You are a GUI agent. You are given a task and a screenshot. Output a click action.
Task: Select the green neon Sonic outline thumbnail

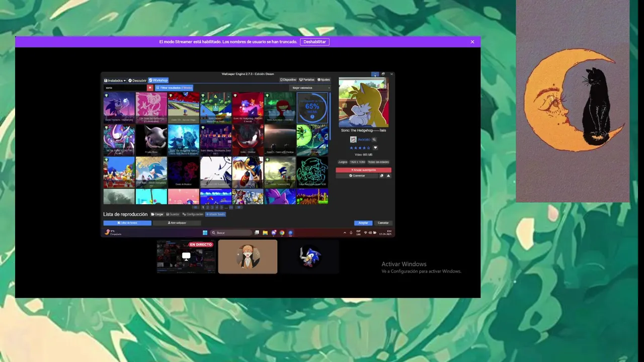[x=312, y=172]
